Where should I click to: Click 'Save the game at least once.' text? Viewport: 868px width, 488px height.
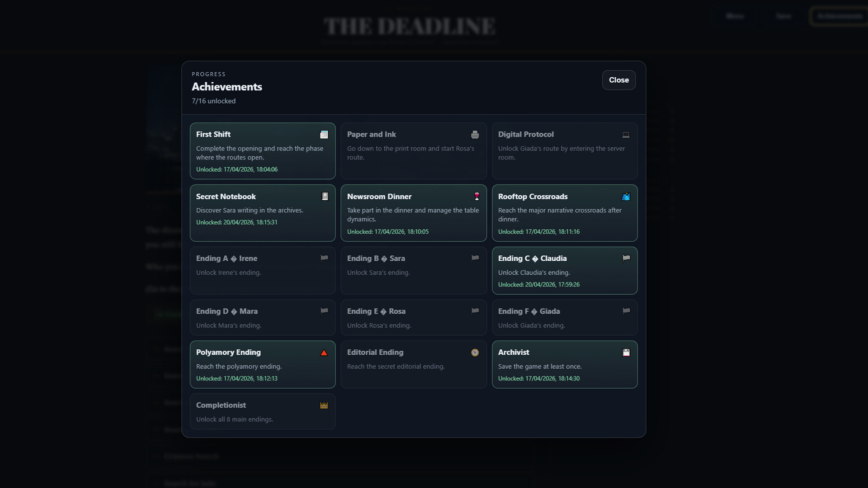point(540,366)
